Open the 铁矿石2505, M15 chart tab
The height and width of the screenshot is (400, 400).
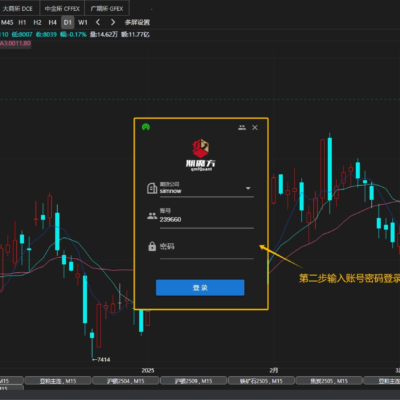(x=261, y=381)
